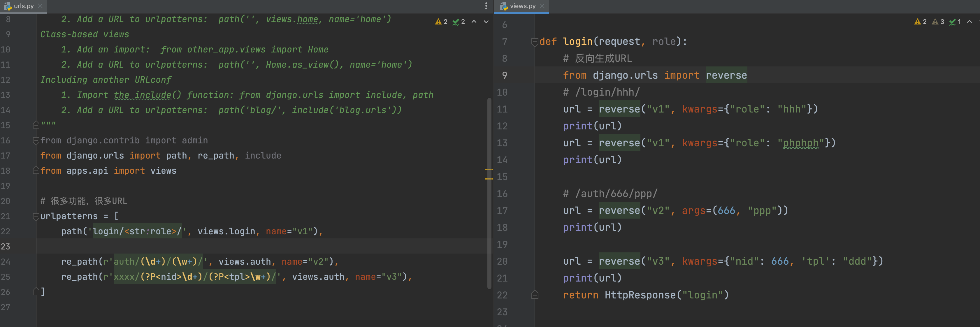
Task: Open the vertical three-dots tab options menu
Action: point(486,6)
